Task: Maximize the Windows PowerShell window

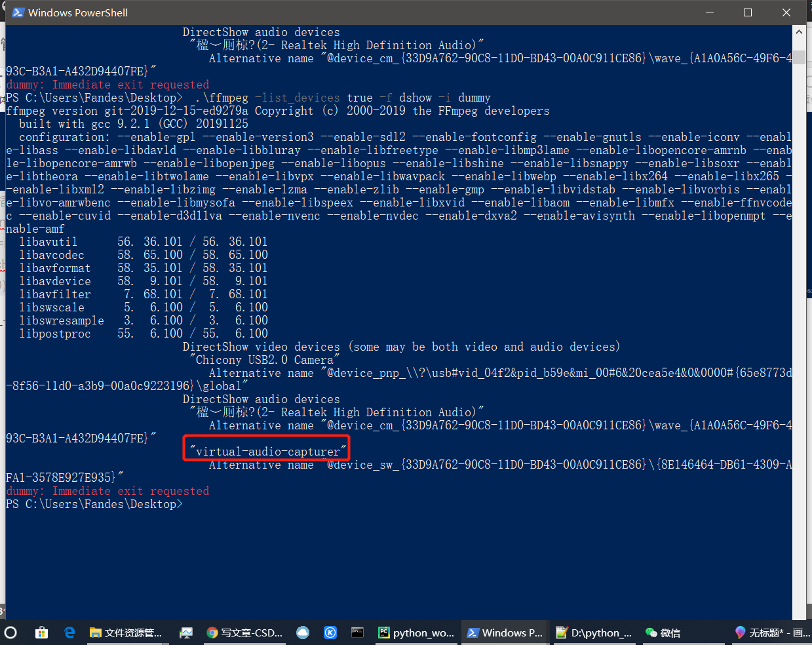Action: (x=748, y=12)
